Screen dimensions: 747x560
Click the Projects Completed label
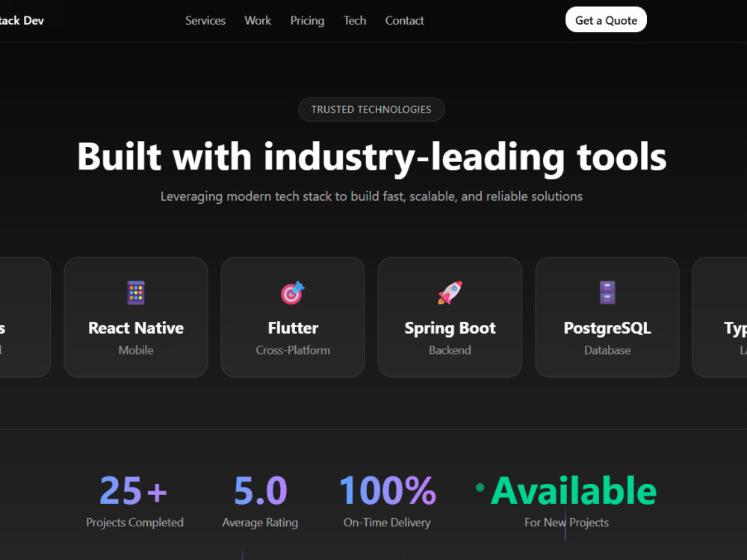click(134, 523)
